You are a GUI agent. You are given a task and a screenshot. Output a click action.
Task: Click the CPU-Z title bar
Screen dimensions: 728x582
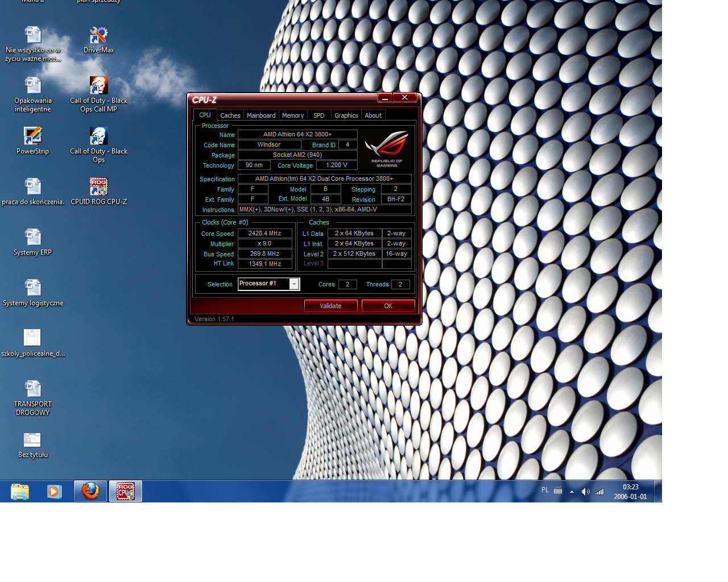click(x=283, y=99)
